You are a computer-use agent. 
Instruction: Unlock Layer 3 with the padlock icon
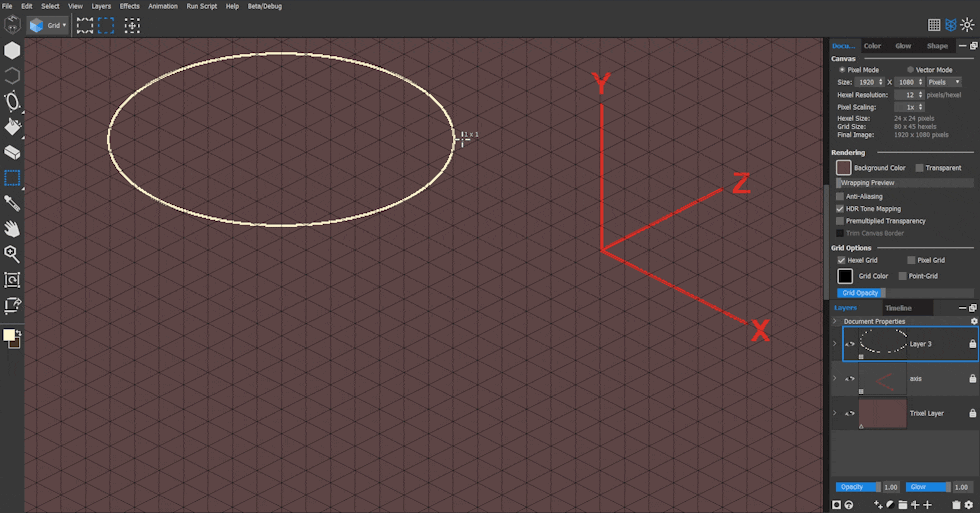point(972,344)
